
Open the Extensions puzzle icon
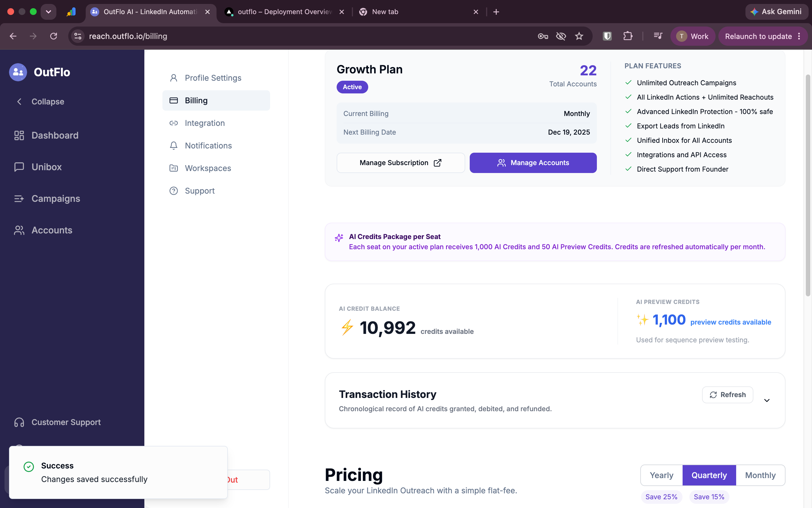[628, 36]
